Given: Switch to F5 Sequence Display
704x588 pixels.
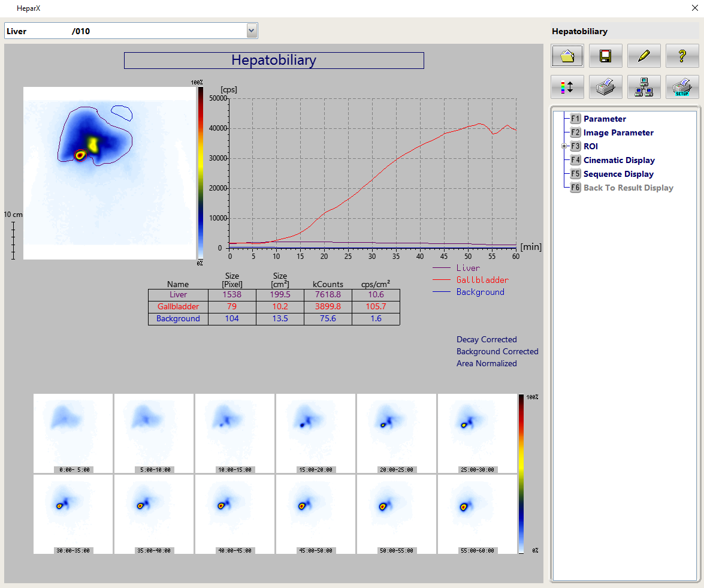Looking at the screenshot, I should point(618,174).
